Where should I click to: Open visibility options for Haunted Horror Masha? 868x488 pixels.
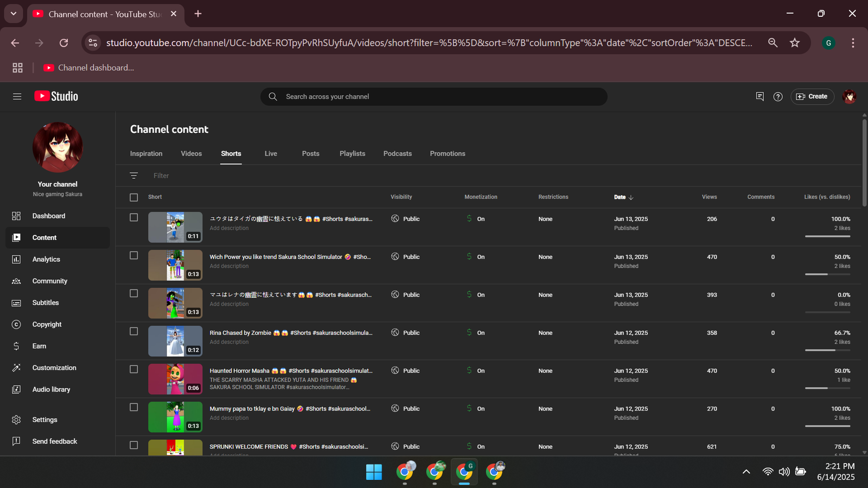pyautogui.click(x=405, y=371)
